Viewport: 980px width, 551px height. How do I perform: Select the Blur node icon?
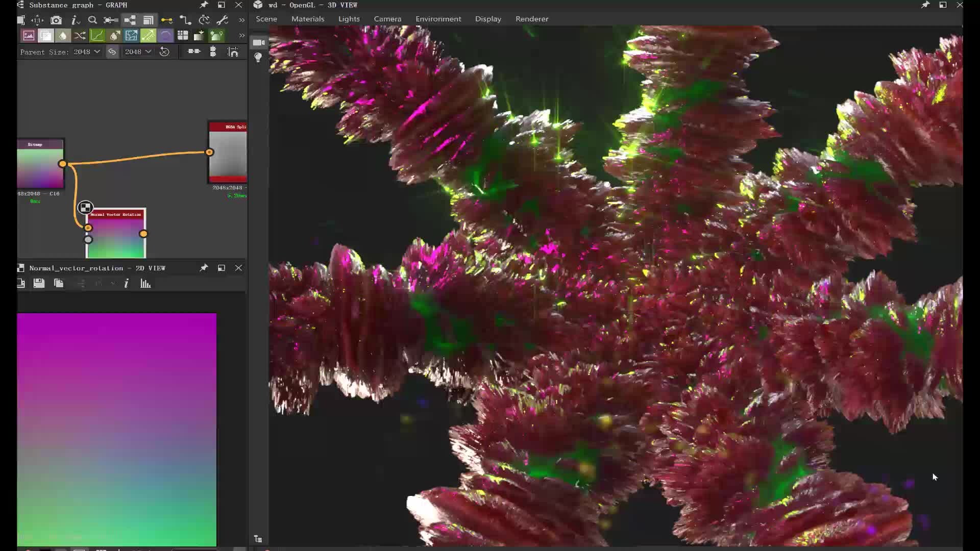point(63,35)
